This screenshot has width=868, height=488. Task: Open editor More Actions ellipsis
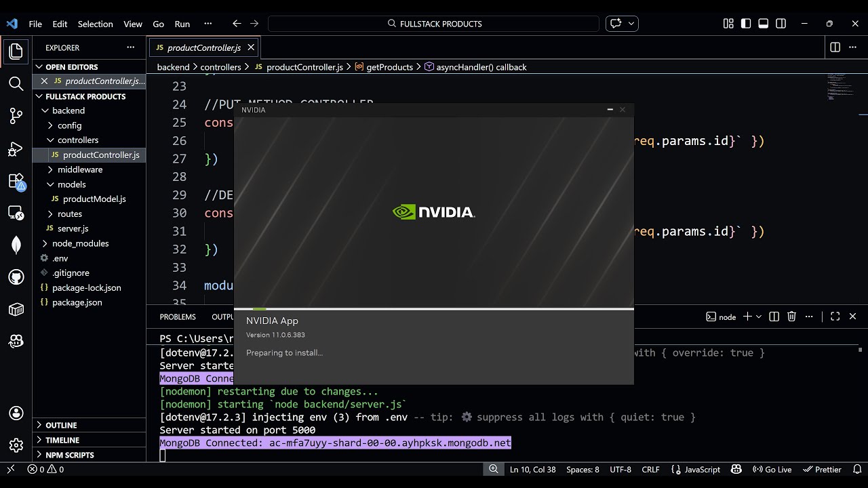point(854,47)
